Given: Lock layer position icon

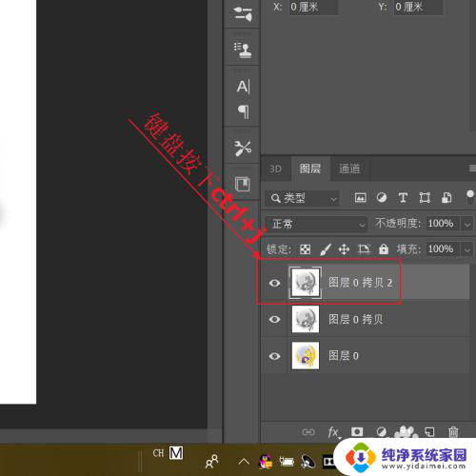Looking at the screenshot, I should click(x=344, y=249).
